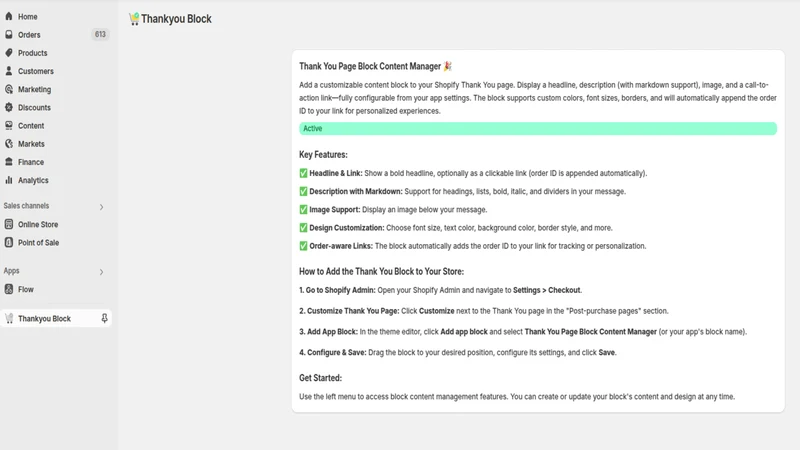Image resolution: width=800 pixels, height=450 pixels.
Task: Click the Orders inbox icon
Action: point(9,35)
